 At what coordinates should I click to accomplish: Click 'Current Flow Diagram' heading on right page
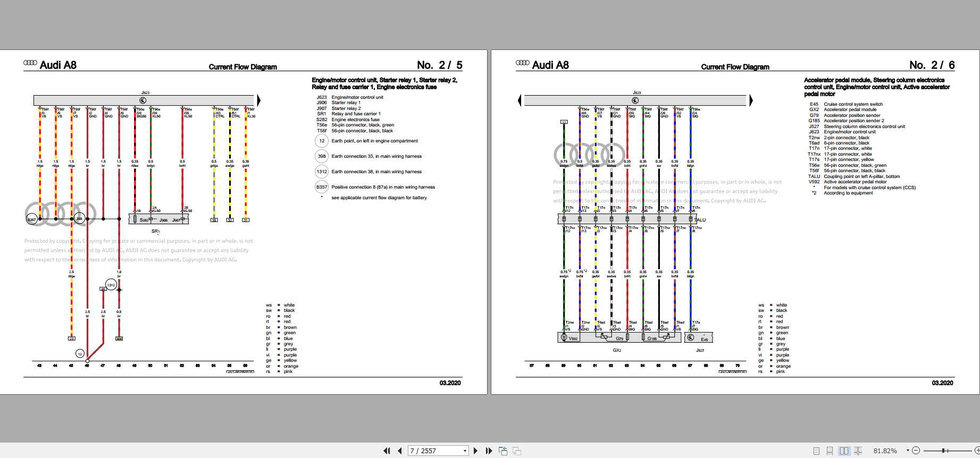(735, 67)
